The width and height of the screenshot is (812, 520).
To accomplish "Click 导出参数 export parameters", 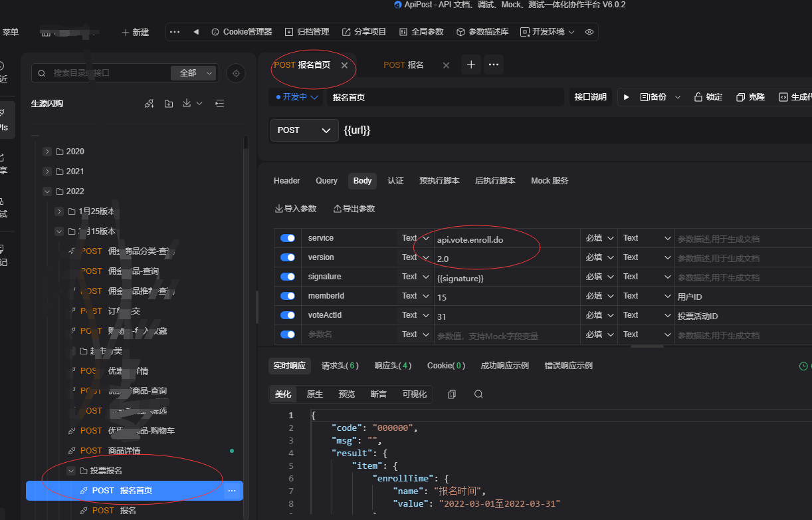I will pos(354,209).
